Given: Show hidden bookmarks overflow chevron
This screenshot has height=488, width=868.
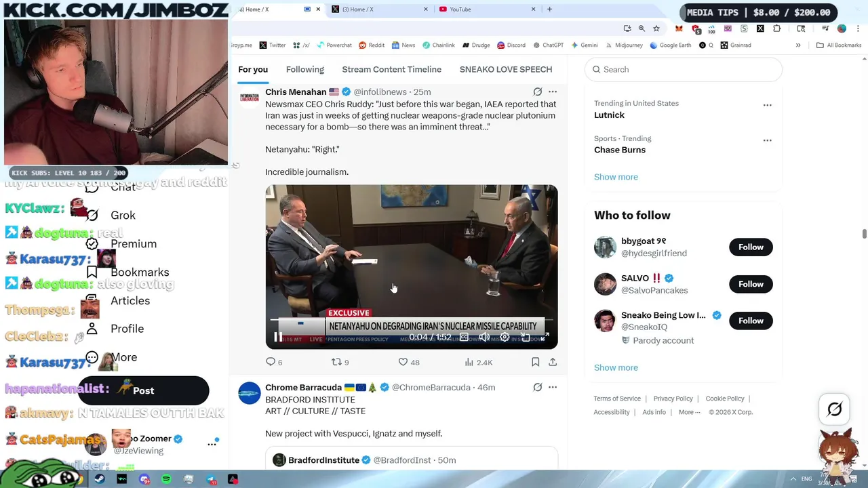Looking at the screenshot, I should (x=798, y=45).
